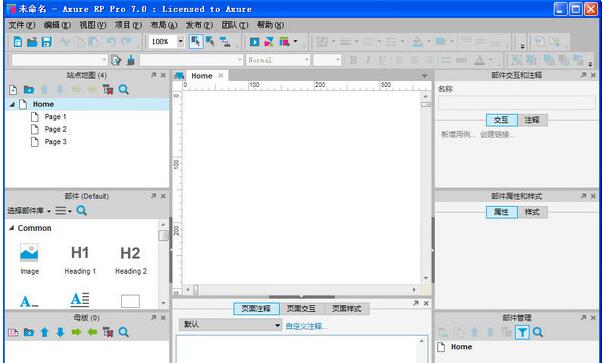The image size is (606, 363).
Task: Add a new page in sitemap panel
Action: click(x=13, y=90)
